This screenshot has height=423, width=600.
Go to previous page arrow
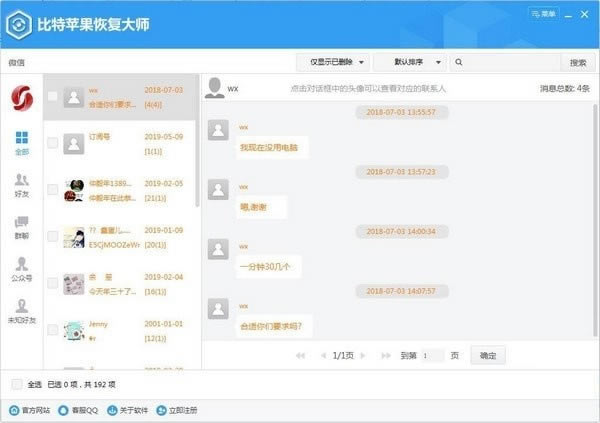323,356
